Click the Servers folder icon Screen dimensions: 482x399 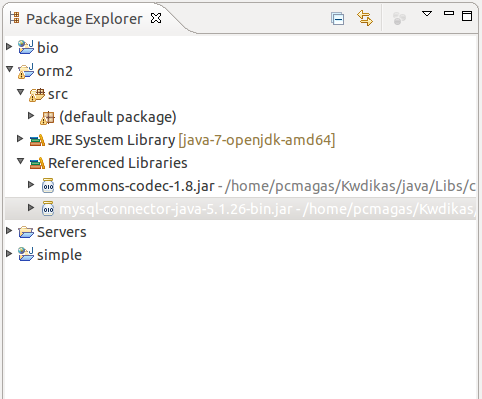point(26,232)
